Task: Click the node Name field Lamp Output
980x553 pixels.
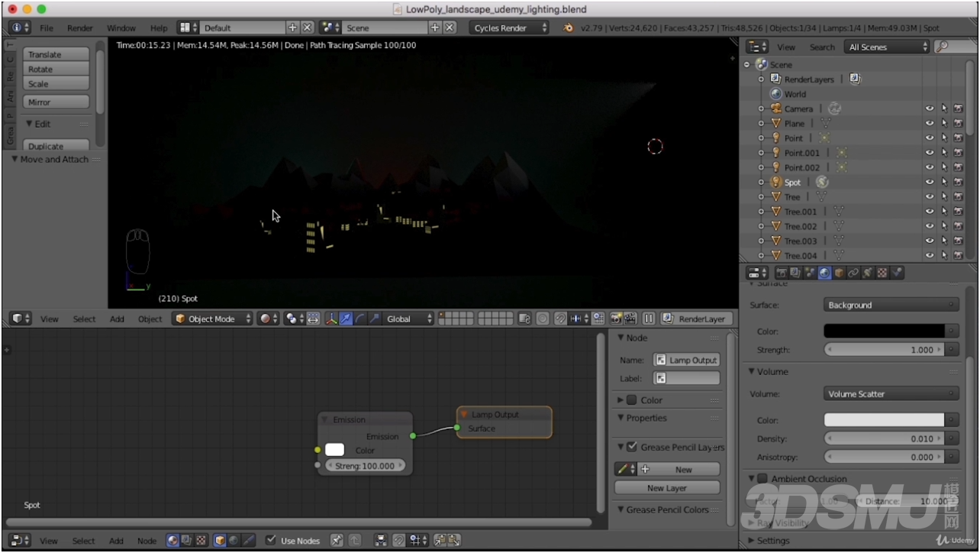Action: [686, 360]
